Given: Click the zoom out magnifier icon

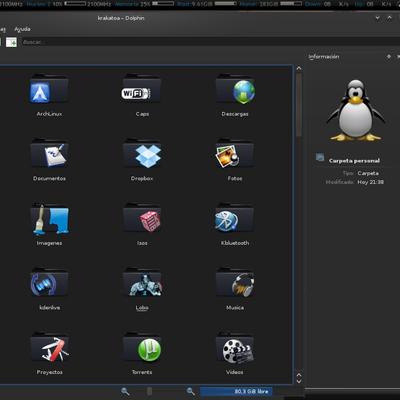Looking at the screenshot, I should tap(125, 391).
